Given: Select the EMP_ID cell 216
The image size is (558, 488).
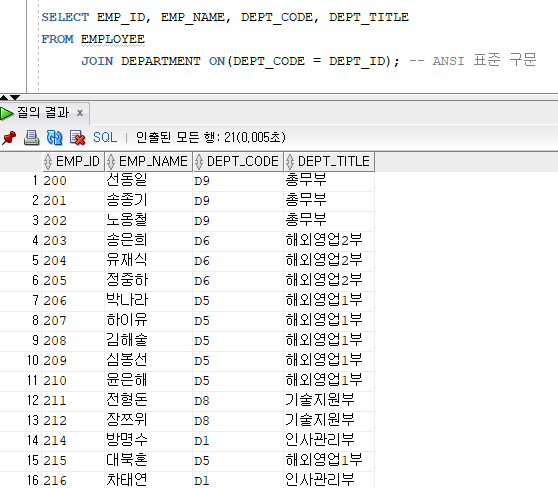Looking at the screenshot, I should click(x=73, y=479).
